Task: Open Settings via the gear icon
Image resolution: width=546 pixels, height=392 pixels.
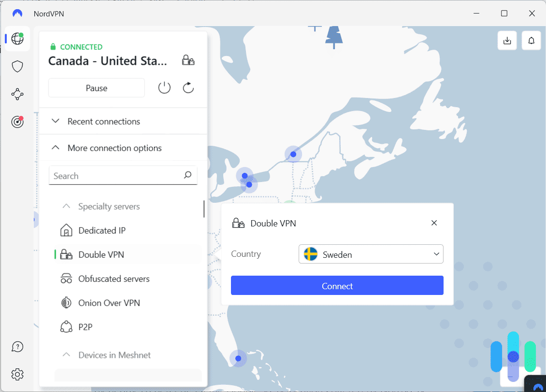Action: [x=17, y=374]
